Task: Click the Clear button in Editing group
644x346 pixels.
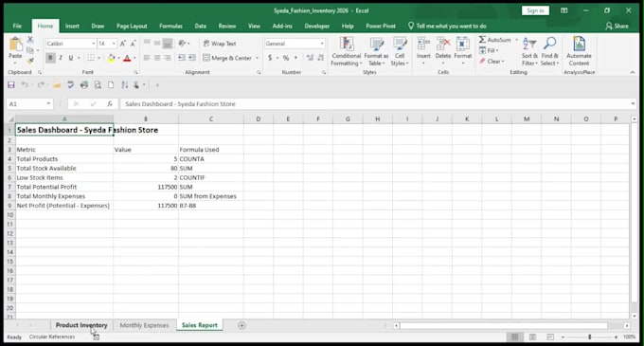Action: coord(492,62)
